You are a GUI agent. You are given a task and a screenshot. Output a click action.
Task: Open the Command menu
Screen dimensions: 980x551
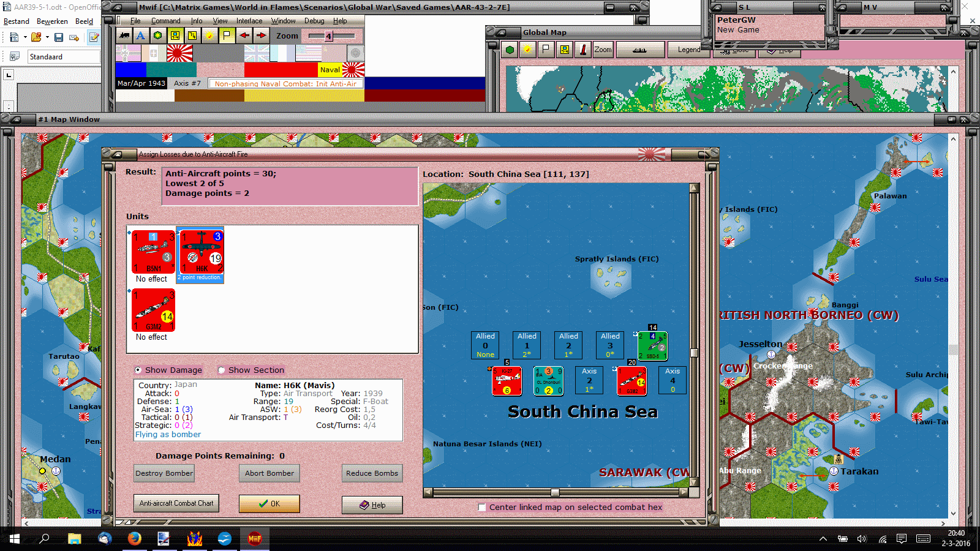(165, 21)
